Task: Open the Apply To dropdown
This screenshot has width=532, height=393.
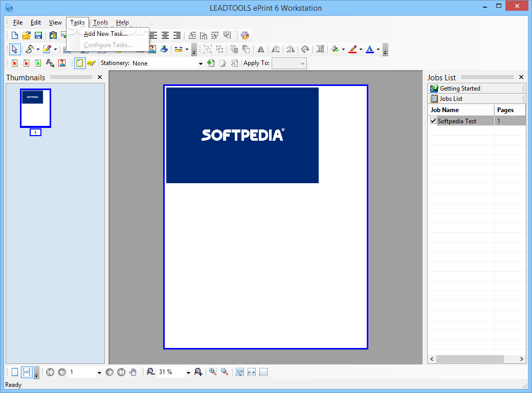Action: point(302,63)
